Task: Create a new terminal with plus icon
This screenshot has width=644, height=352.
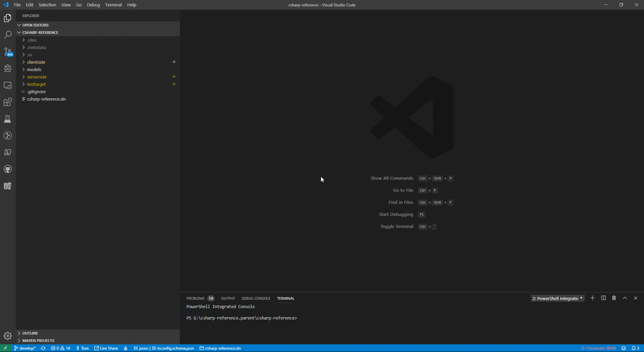Action: pyautogui.click(x=592, y=298)
